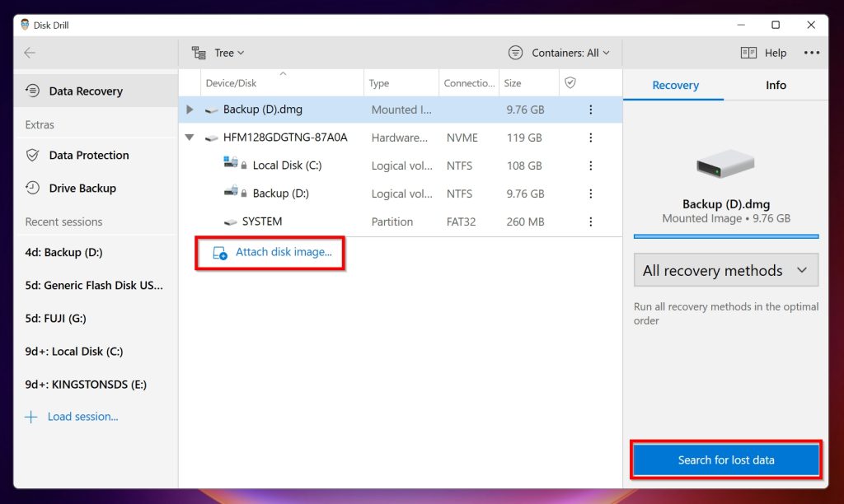Open the Containers: All filter dropdown

point(560,52)
